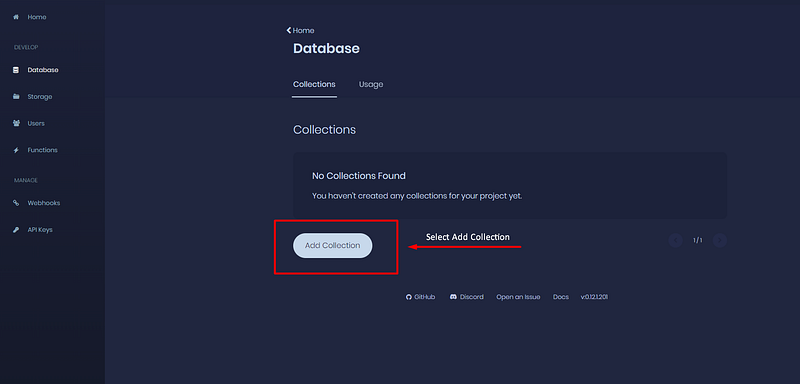Click the Storage folder icon

tap(16, 96)
